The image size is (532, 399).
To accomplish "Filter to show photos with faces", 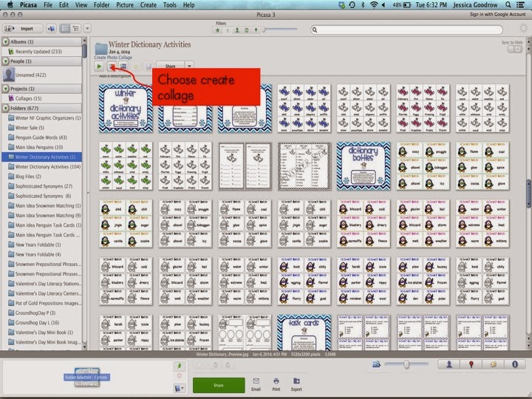I will click(x=237, y=30).
